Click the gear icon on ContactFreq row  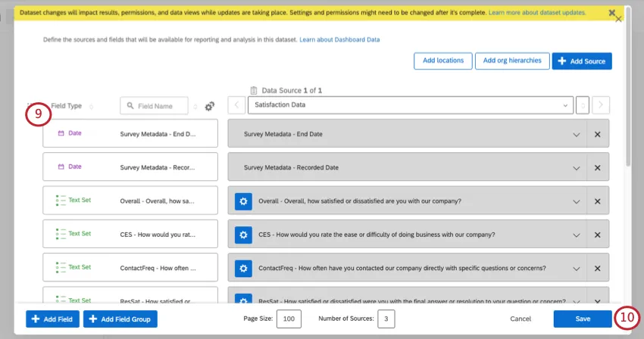pos(243,268)
